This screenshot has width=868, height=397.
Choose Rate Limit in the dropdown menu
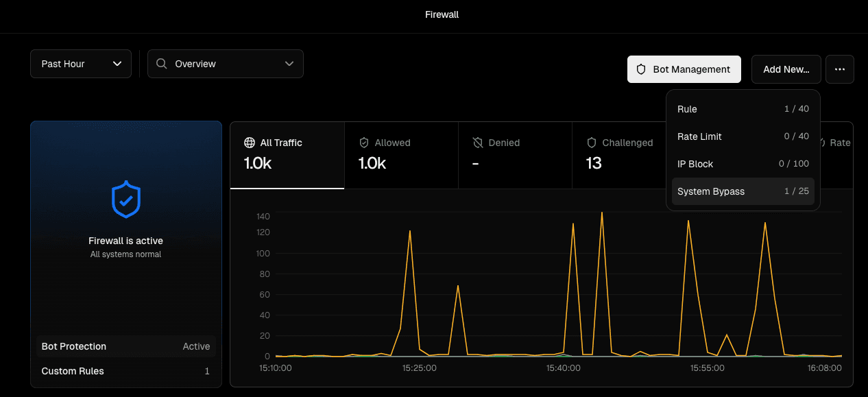[x=743, y=136]
